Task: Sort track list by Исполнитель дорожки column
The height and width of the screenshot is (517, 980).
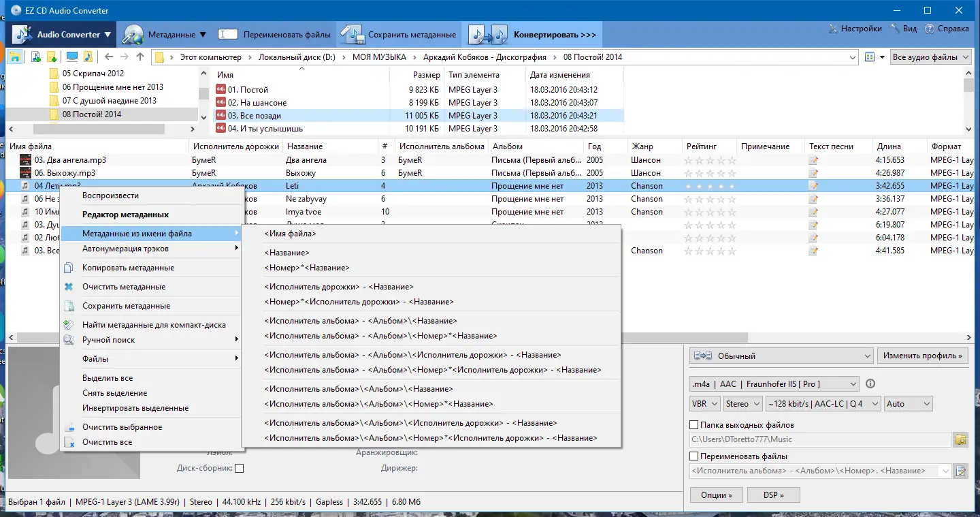Action: coord(235,146)
